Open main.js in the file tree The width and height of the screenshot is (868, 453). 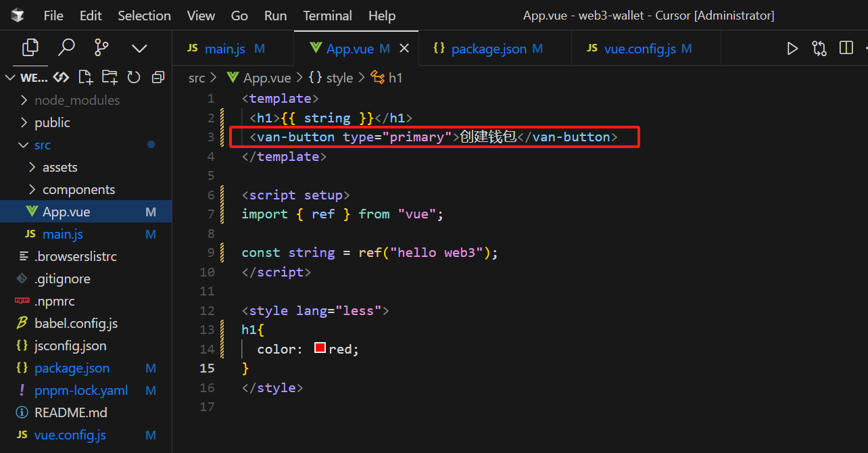click(x=86, y=234)
